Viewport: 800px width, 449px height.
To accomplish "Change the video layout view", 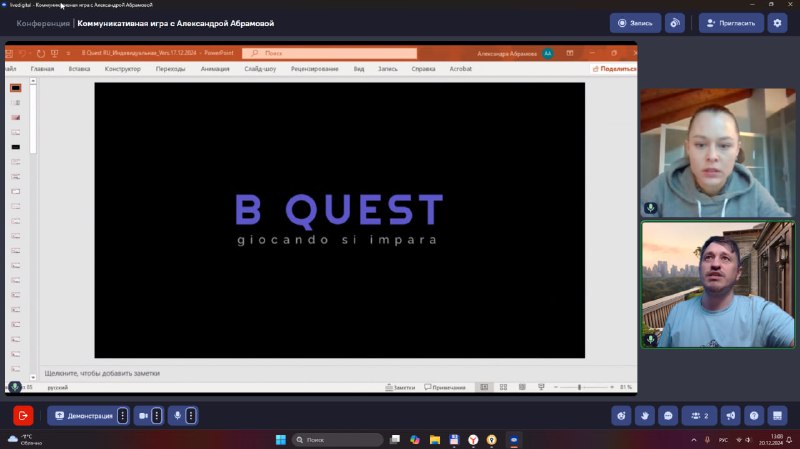I will tap(777, 416).
